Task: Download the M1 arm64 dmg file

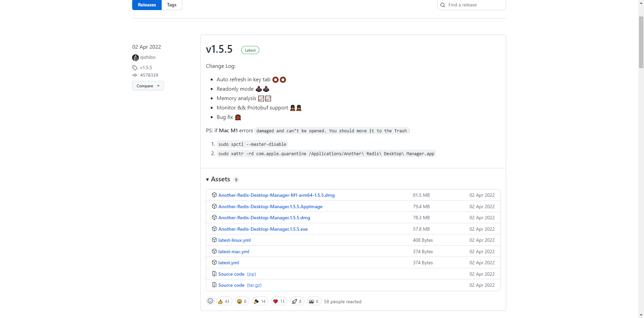Action: pyautogui.click(x=276, y=195)
